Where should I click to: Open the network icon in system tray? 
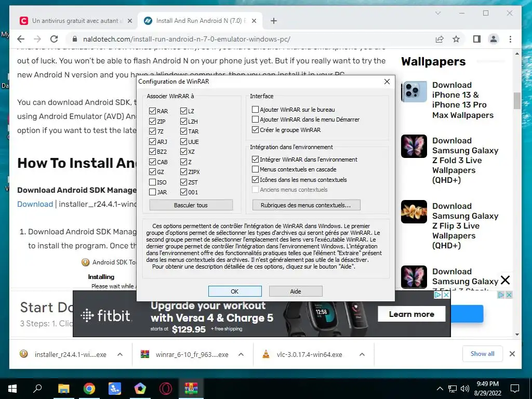click(x=453, y=389)
